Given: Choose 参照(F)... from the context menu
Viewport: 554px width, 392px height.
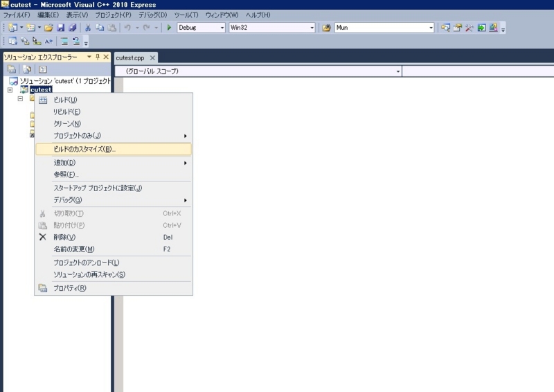Looking at the screenshot, I should pyautogui.click(x=114, y=175).
